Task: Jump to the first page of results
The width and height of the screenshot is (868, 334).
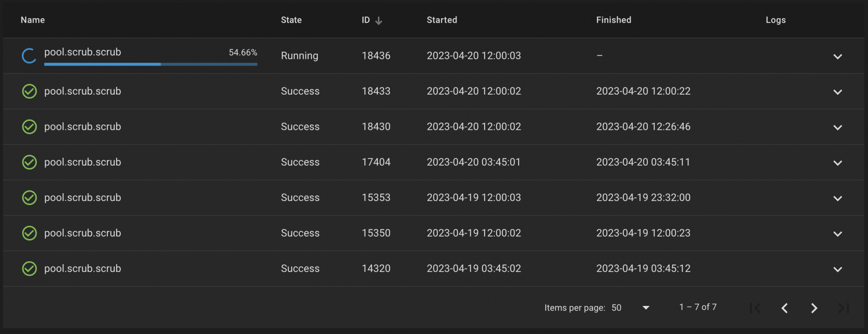Action: pyautogui.click(x=755, y=308)
